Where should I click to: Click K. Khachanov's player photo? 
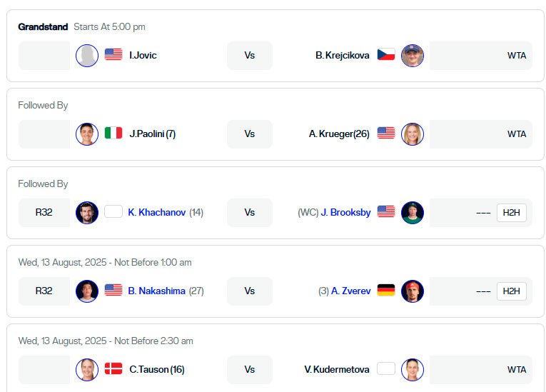87,213
